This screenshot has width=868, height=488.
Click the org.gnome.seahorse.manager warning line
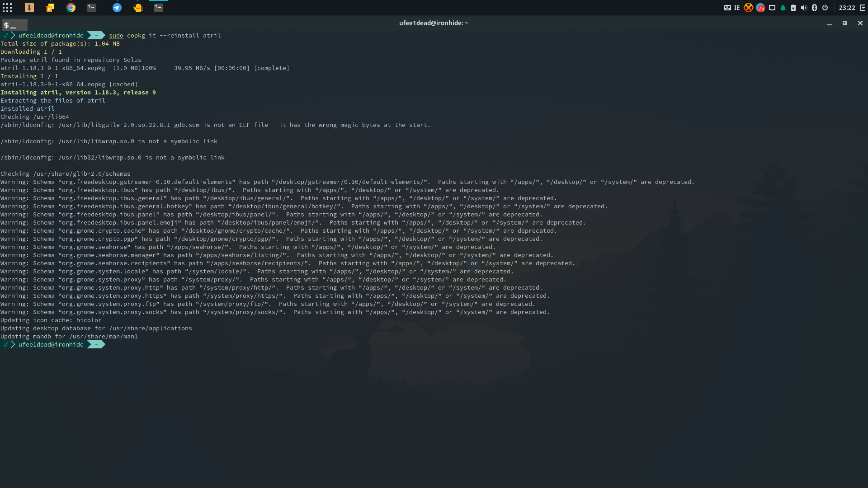tap(277, 255)
